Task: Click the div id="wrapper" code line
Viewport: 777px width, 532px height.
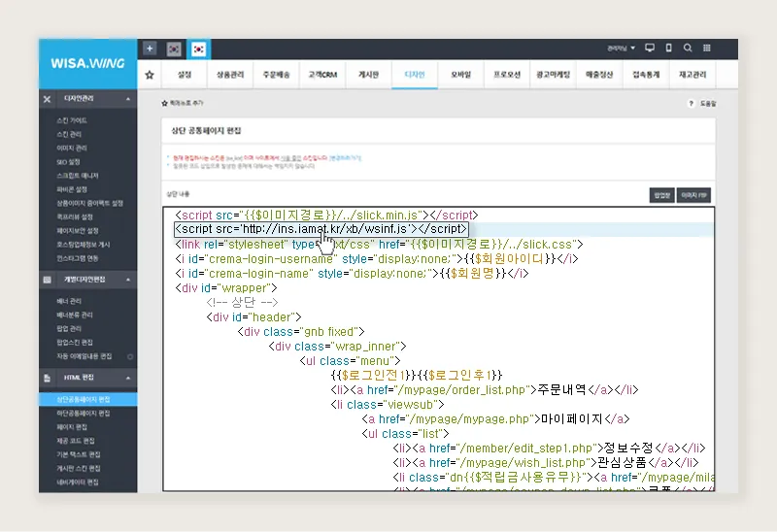Action: pyautogui.click(x=226, y=287)
